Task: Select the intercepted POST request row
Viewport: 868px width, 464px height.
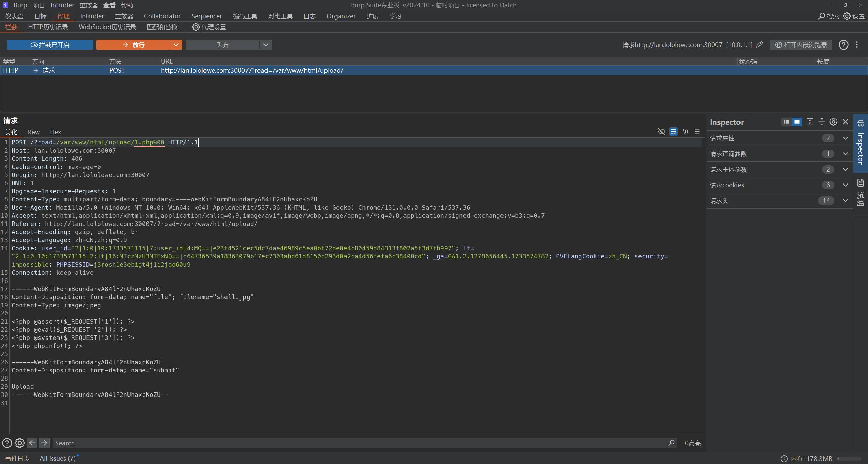Action: 434,70
